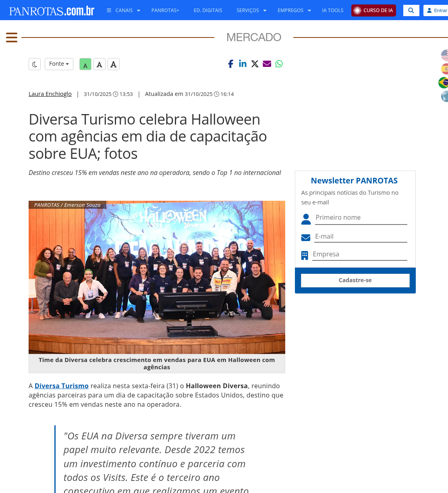Share article on WhatsApp
Image resolution: width=448 pixels, height=493 pixels.
point(279,64)
